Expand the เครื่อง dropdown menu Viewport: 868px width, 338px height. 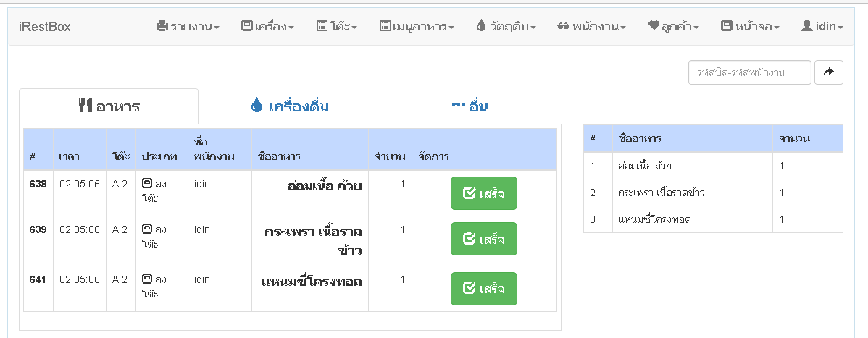268,26
